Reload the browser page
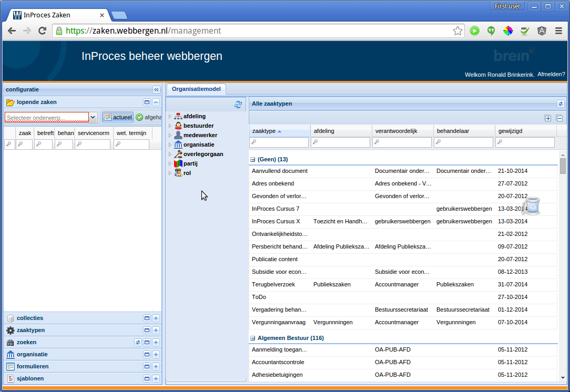The image size is (570, 392). 42,31
